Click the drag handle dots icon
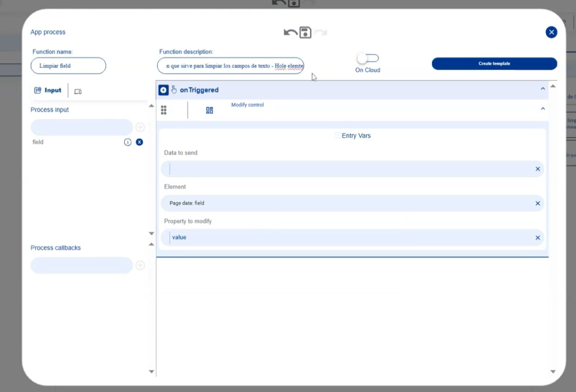The image size is (576, 392). click(163, 110)
